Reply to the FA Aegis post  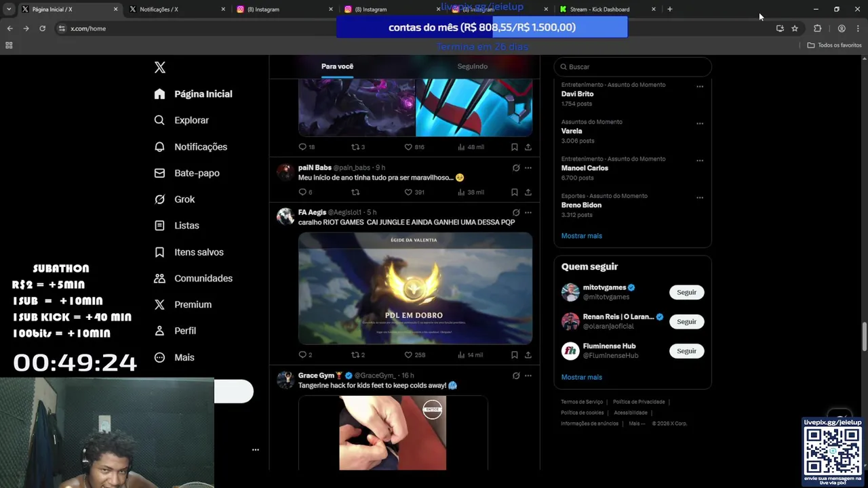[302, 354]
